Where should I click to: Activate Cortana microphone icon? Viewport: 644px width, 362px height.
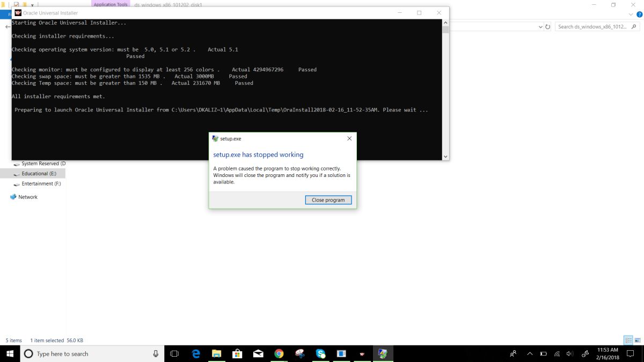tap(156, 353)
